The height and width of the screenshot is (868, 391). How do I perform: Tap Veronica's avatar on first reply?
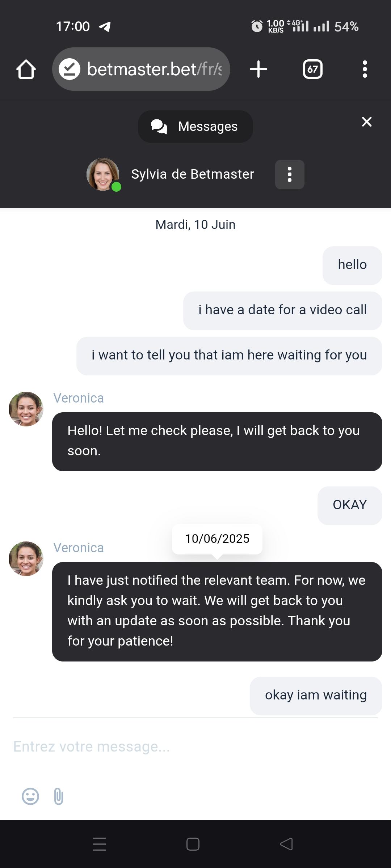(26, 409)
